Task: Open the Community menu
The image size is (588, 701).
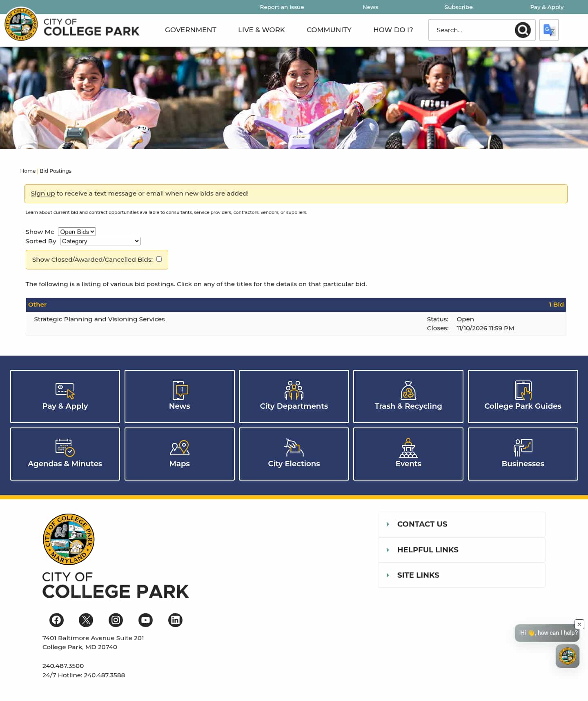Action: pyautogui.click(x=329, y=30)
